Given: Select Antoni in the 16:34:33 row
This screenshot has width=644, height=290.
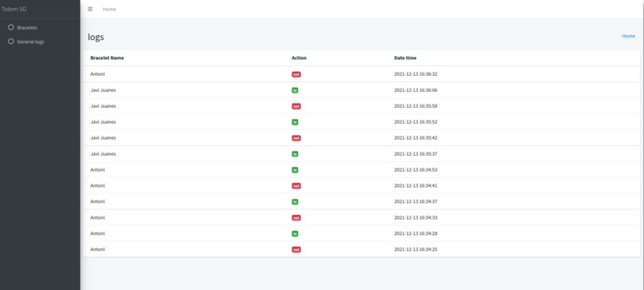Looking at the screenshot, I should coord(97,217).
